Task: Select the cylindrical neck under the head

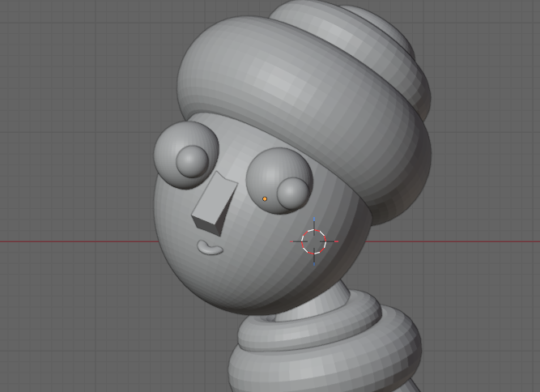Action: 315,301
